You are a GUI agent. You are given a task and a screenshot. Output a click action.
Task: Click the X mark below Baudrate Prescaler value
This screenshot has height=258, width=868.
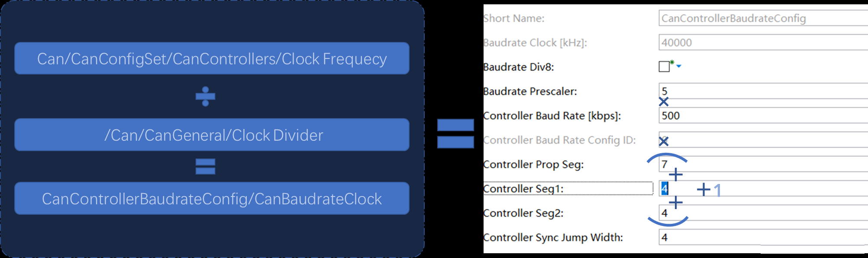click(664, 102)
